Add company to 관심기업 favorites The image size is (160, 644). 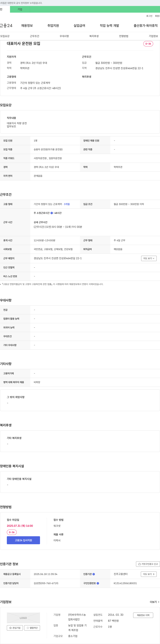15,628
